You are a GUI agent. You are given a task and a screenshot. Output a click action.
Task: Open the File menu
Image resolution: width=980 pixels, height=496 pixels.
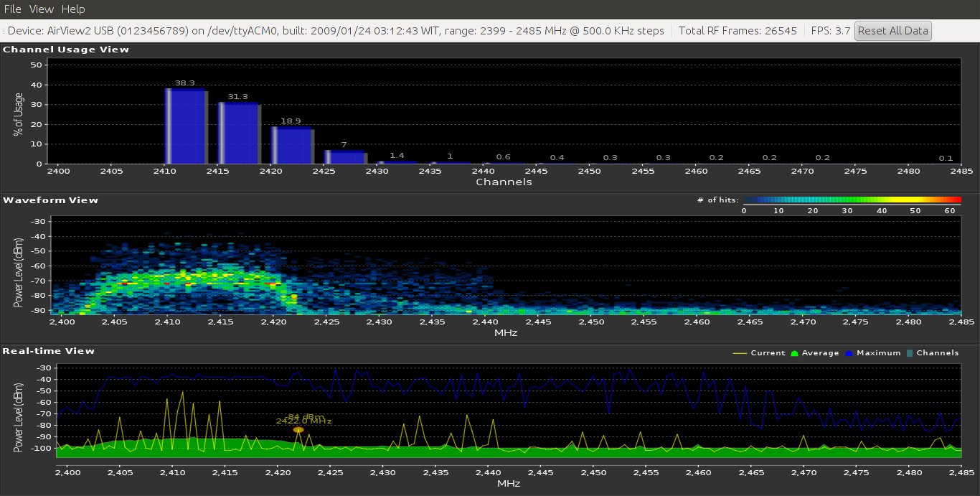(x=13, y=9)
